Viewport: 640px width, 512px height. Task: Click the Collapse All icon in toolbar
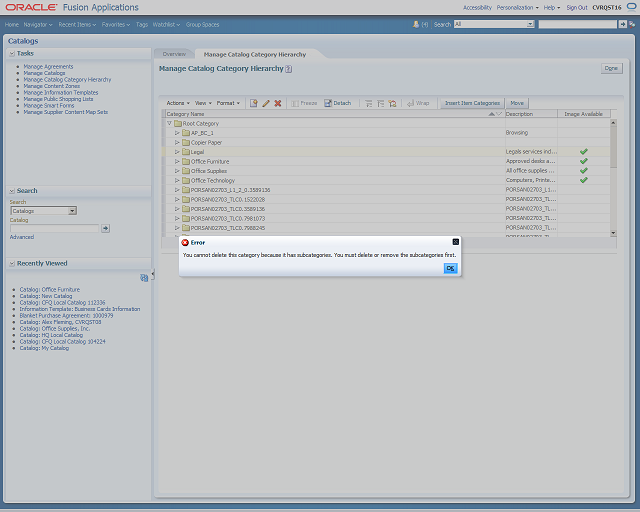pos(380,103)
